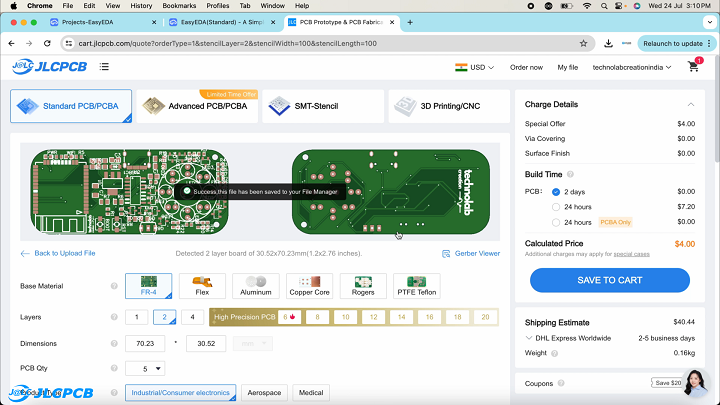720x405 pixels.
Task: Select Rogers base material
Action: [x=363, y=286]
